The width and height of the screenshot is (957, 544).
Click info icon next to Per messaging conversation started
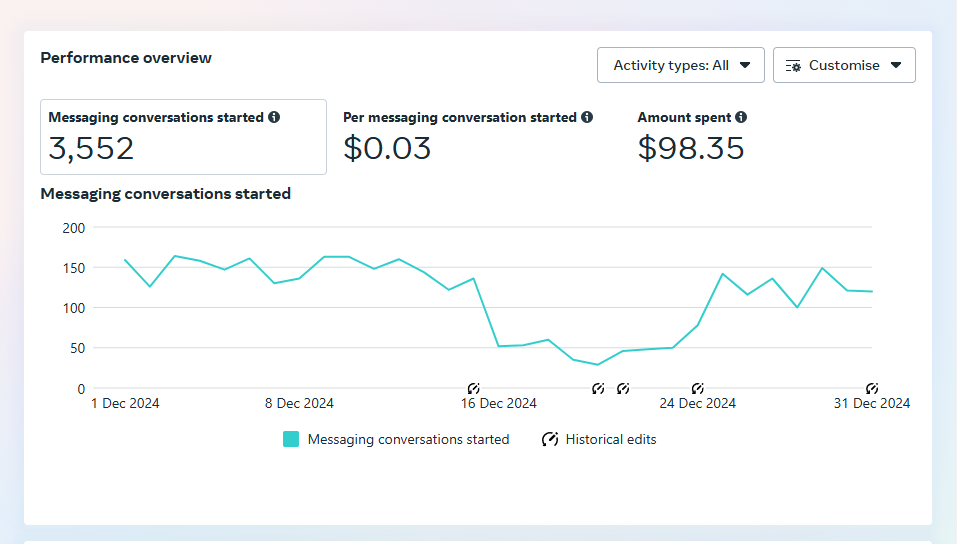[587, 117]
